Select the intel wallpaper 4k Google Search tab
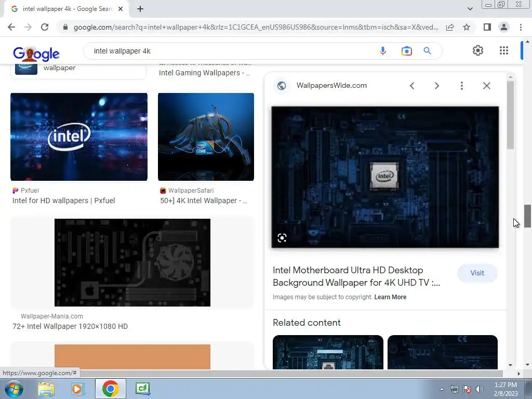532x399 pixels. (x=66, y=9)
